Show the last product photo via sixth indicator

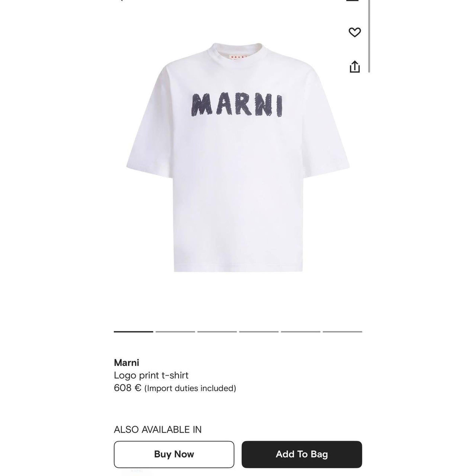pos(343,332)
